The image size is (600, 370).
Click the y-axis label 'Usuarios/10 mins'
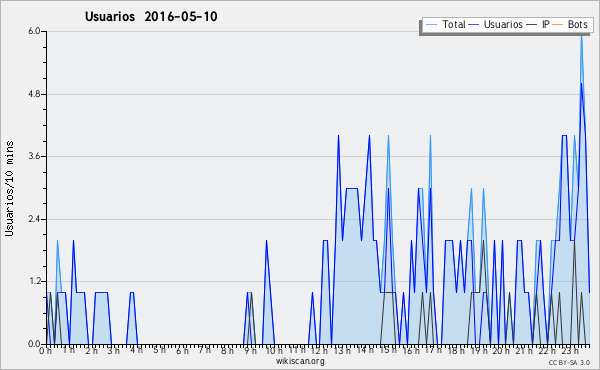[x=9, y=188]
